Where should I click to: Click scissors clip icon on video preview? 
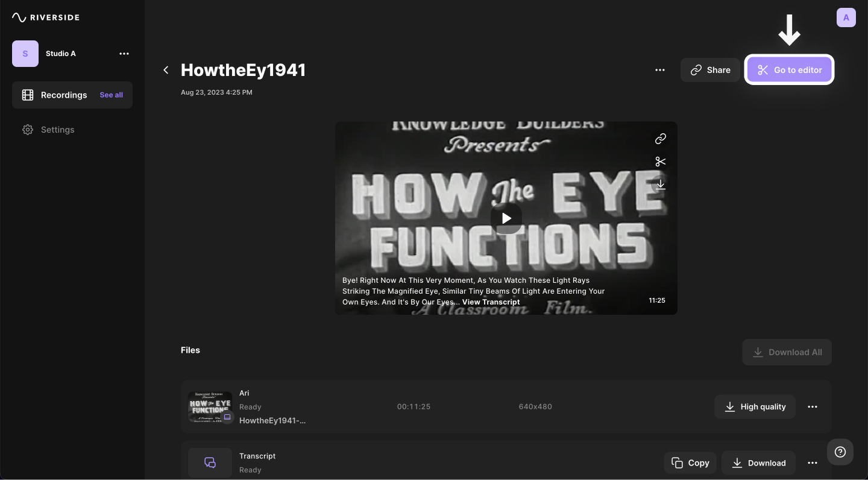[661, 162]
